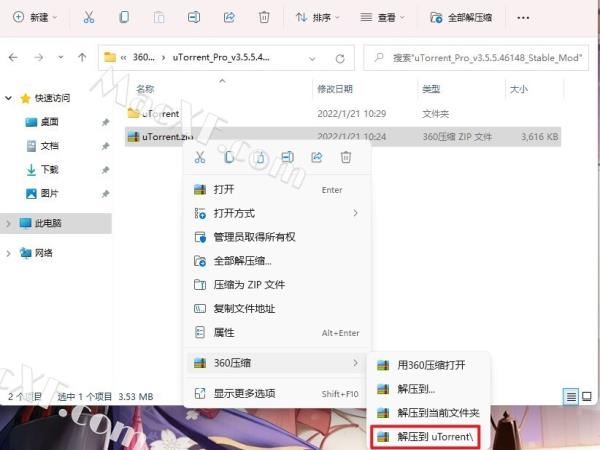Viewport: 600px width, 450px height.
Task: Expand This PC (此电脑) tree node
Action: [8, 223]
